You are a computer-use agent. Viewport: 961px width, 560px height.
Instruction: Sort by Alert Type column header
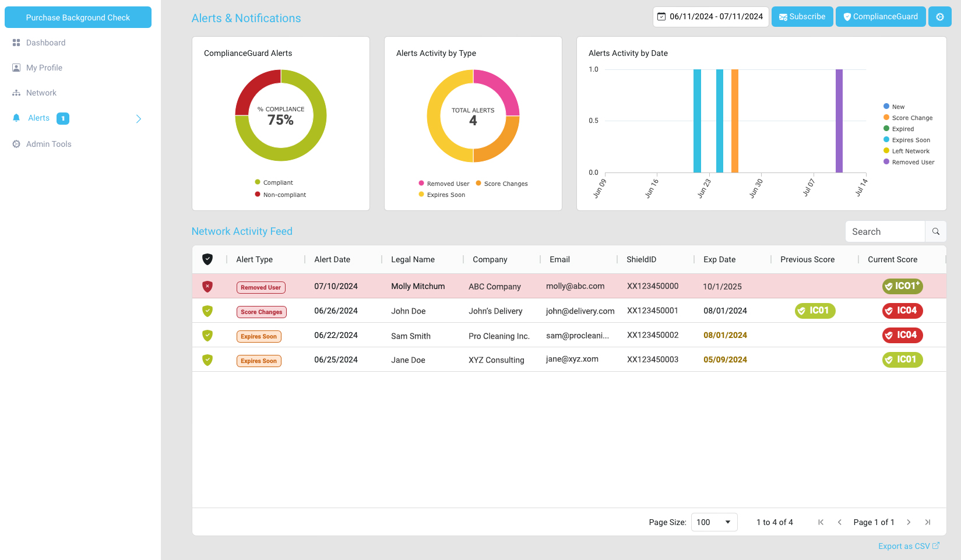255,259
